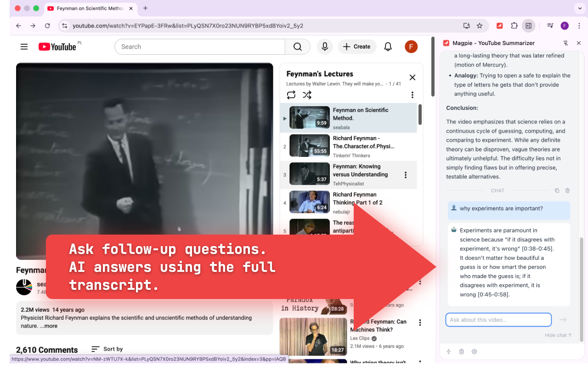This screenshot has width=588, height=368.
Task: Bookmark this page with star icon
Action: click(480, 26)
